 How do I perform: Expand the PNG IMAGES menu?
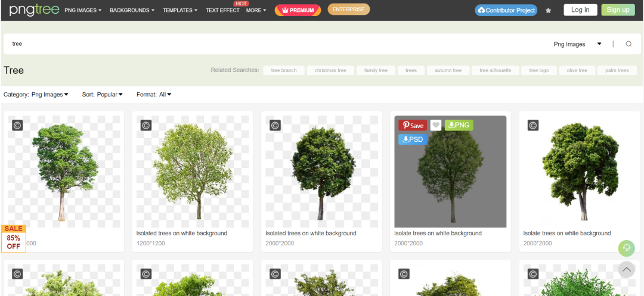[83, 10]
